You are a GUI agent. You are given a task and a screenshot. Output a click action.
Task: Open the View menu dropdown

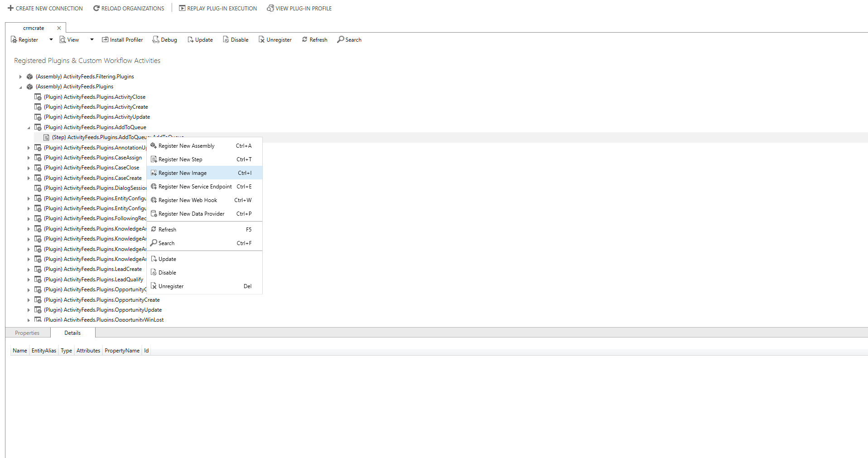coord(91,39)
